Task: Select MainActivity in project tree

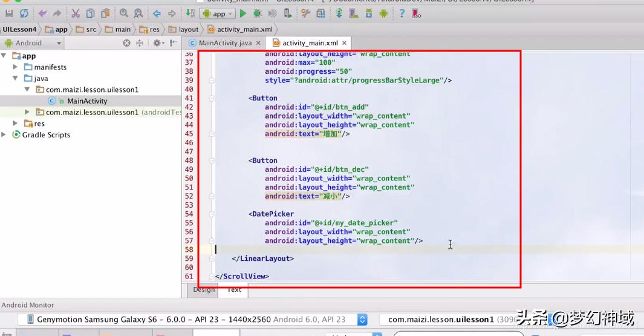Action: (87, 101)
